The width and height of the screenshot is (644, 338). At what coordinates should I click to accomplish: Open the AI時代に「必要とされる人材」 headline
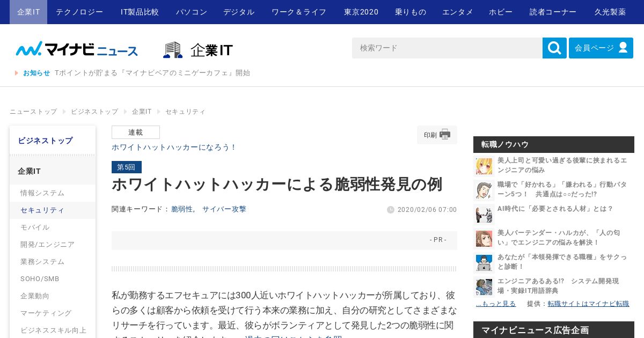(555, 209)
